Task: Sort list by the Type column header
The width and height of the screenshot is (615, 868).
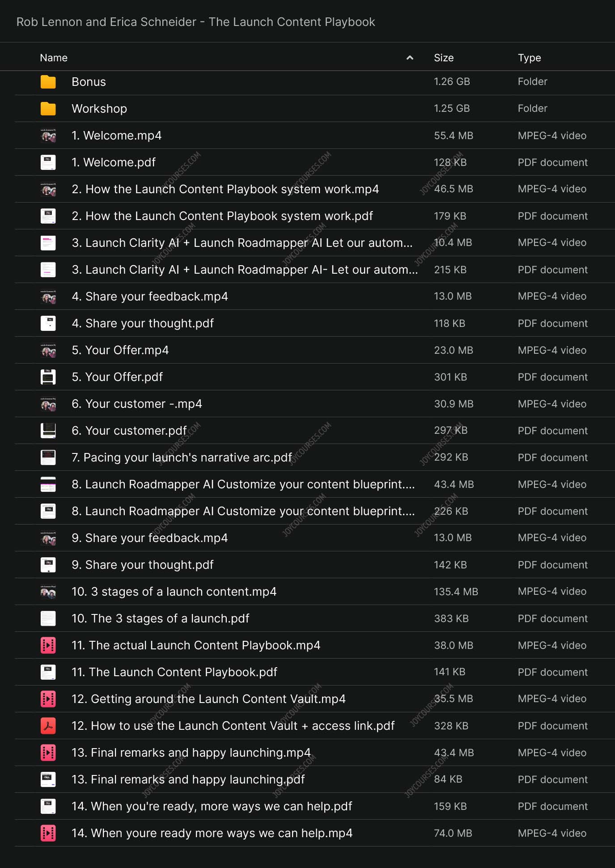Action: [x=529, y=58]
